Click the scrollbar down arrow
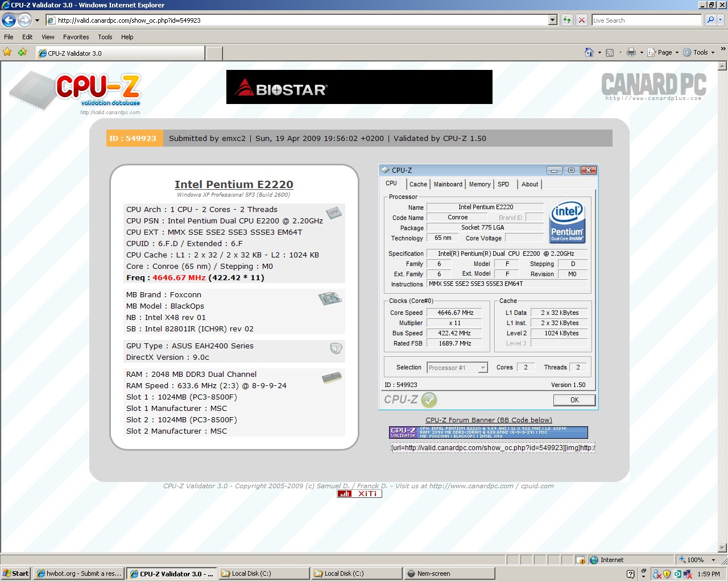The height and width of the screenshot is (582, 728). [722, 548]
